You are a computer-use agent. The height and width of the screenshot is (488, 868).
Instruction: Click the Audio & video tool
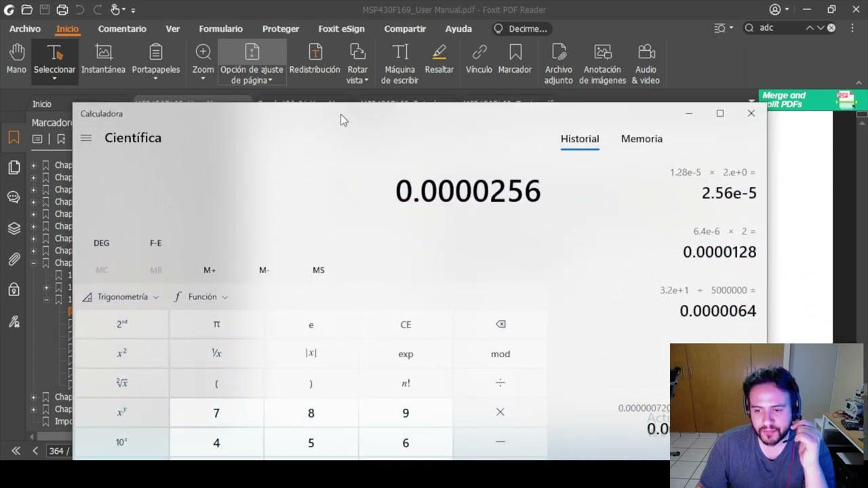click(646, 64)
